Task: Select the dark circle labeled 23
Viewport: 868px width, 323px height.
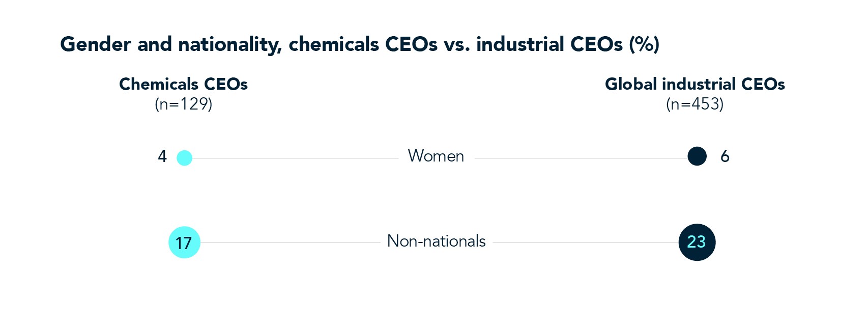Action: pyautogui.click(x=697, y=242)
